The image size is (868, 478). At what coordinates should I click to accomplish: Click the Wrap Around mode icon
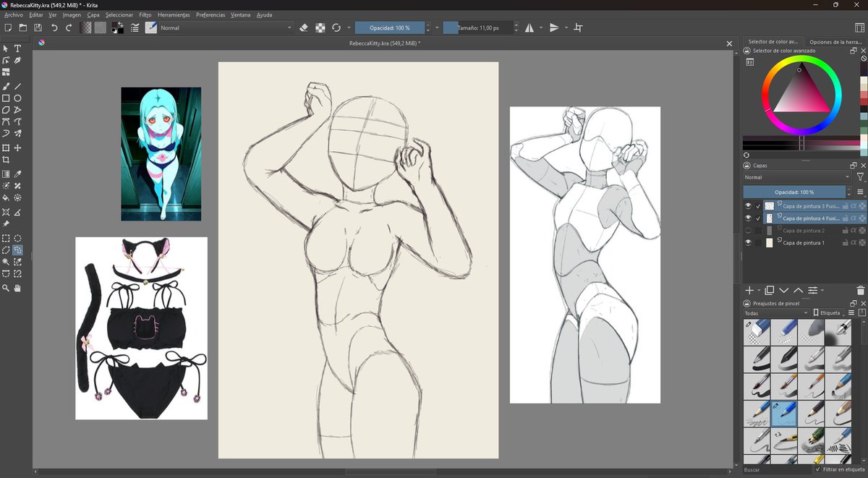click(x=578, y=27)
